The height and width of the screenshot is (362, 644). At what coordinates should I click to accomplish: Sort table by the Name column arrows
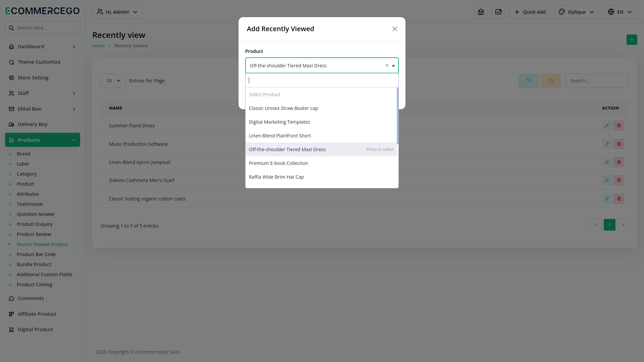592,108
